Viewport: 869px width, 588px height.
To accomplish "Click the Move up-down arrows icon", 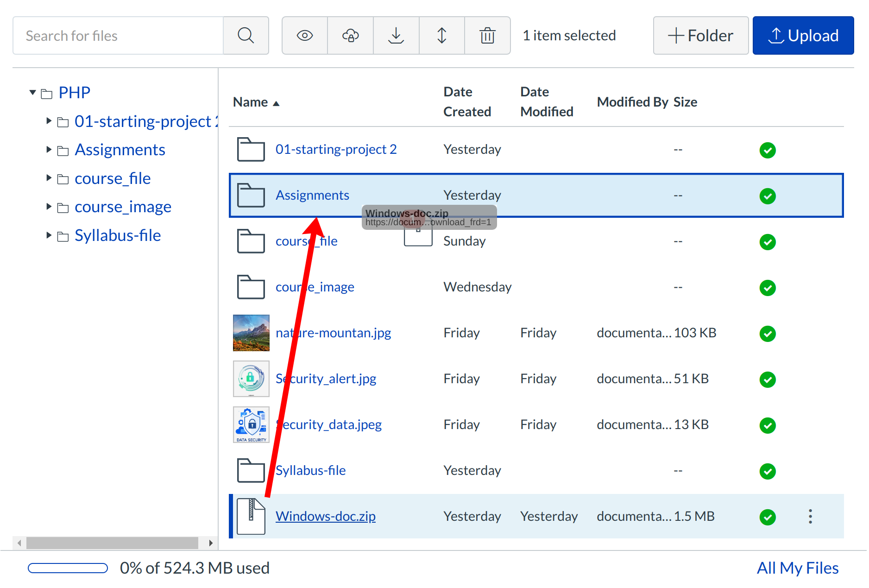I will click(x=442, y=36).
